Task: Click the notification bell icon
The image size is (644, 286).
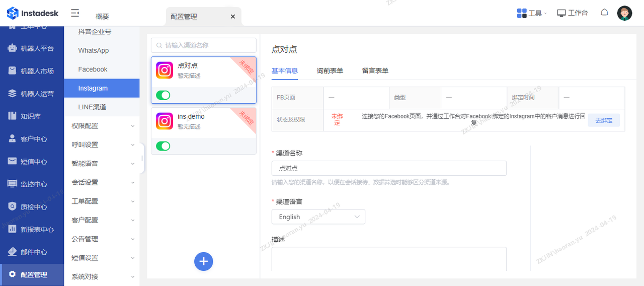Action: click(604, 13)
